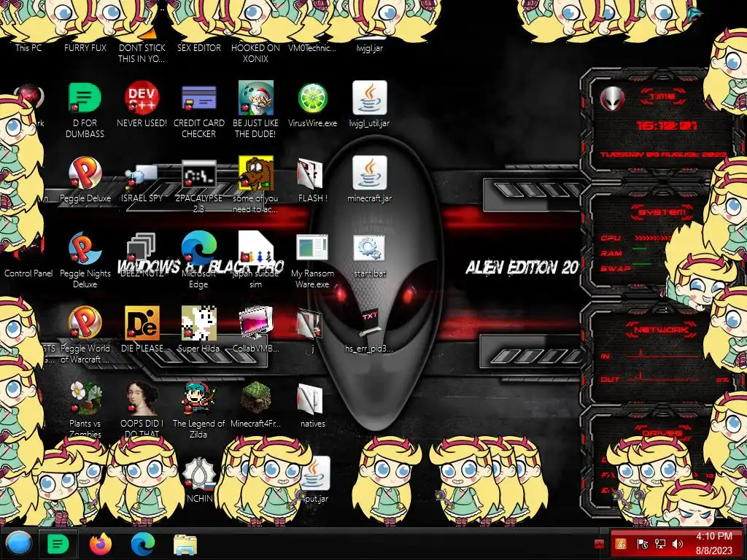This screenshot has height=560, width=747.
Task: Click the network tray icon
Action: tap(659, 544)
